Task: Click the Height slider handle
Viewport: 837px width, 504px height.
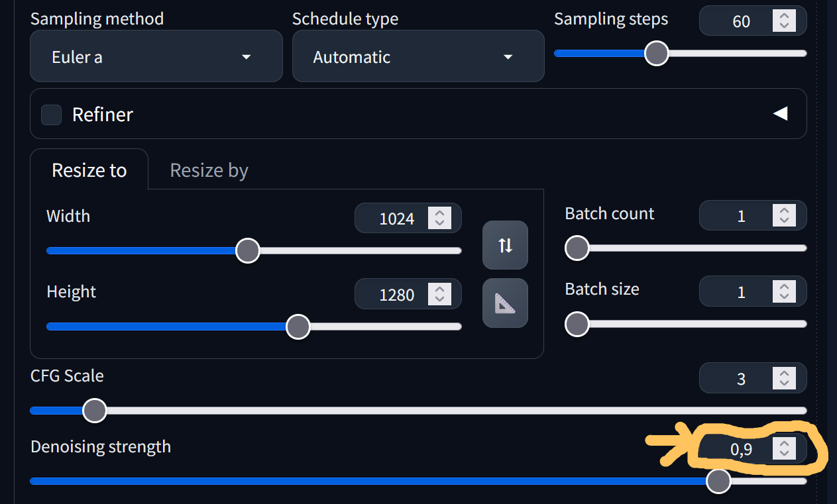Action: [x=298, y=327]
